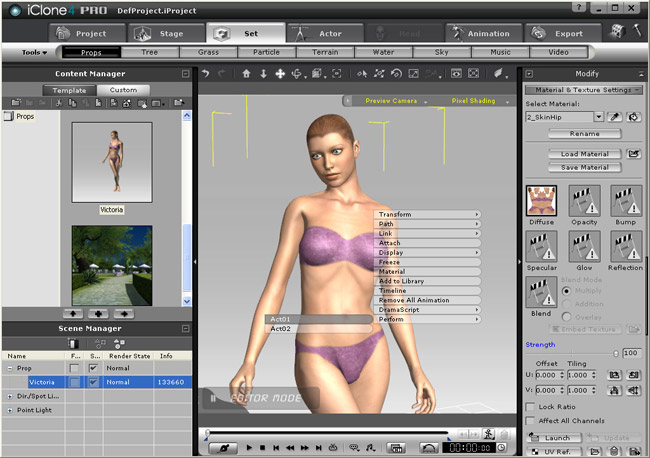Check Affect All Channels option
The image size is (650, 458).
530,422
